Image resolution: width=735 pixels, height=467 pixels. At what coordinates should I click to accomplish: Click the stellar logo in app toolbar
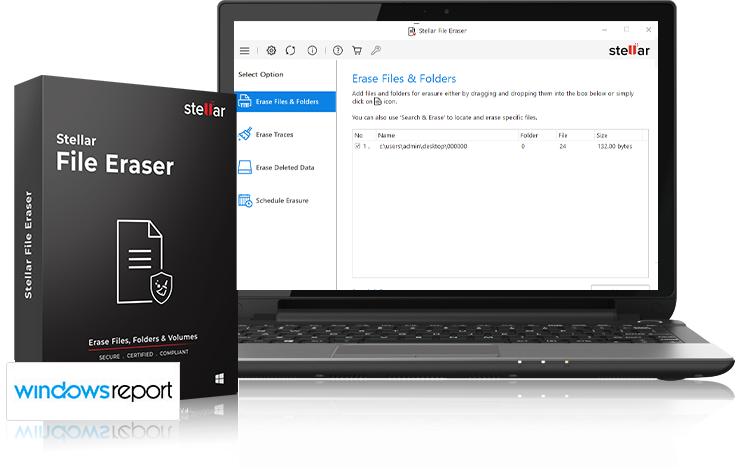629,50
